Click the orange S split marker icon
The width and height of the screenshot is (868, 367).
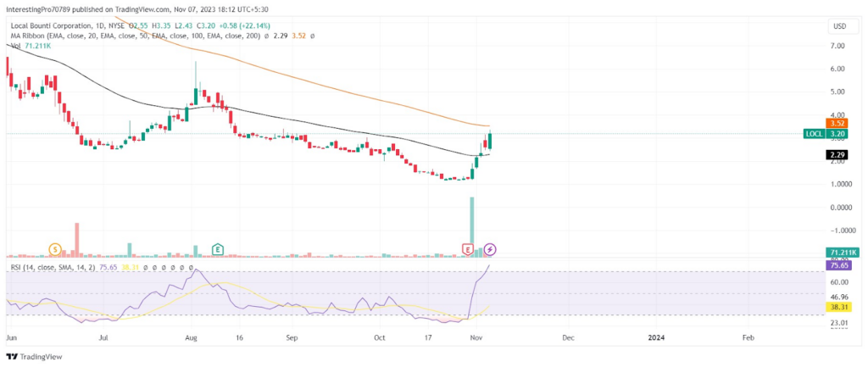(x=55, y=250)
